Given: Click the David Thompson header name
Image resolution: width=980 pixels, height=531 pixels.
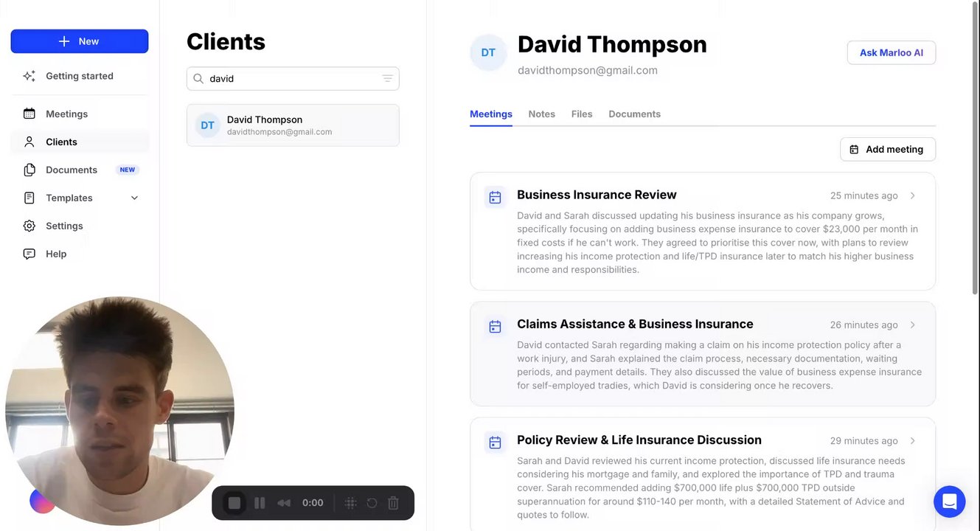Looking at the screenshot, I should (x=612, y=44).
